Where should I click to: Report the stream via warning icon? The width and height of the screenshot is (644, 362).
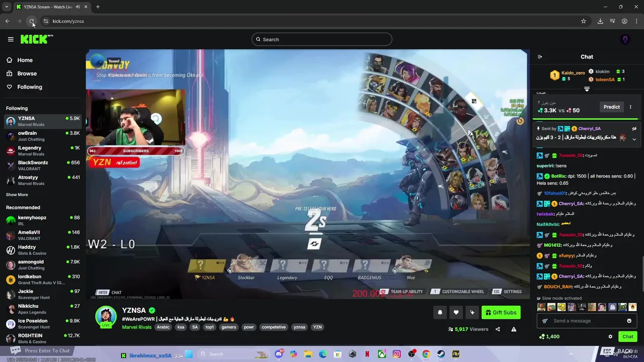514,329
